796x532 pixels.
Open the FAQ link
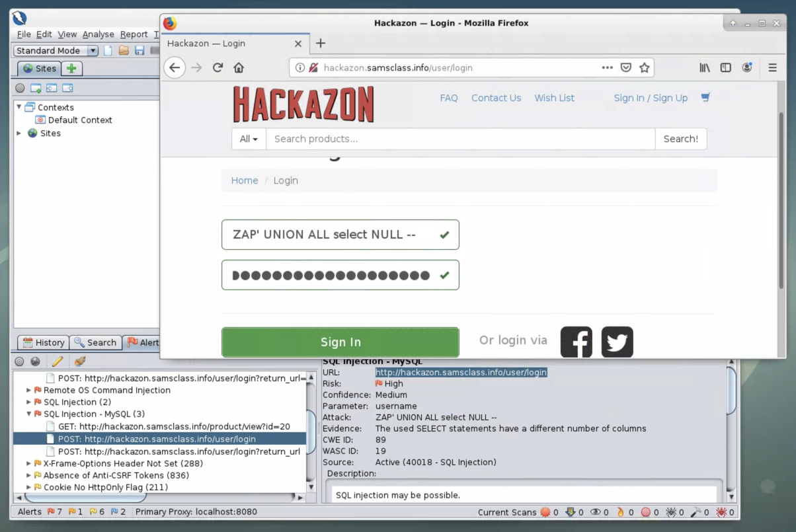point(449,98)
